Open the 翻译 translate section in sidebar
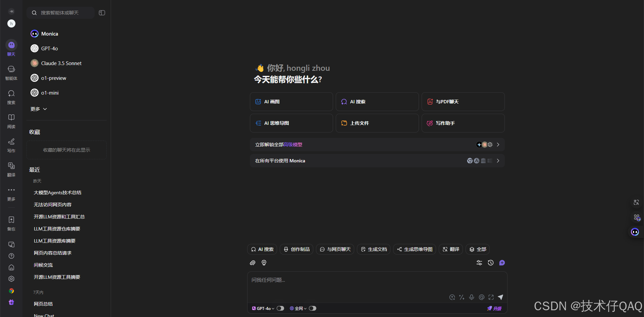644x317 pixels. coord(11,169)
